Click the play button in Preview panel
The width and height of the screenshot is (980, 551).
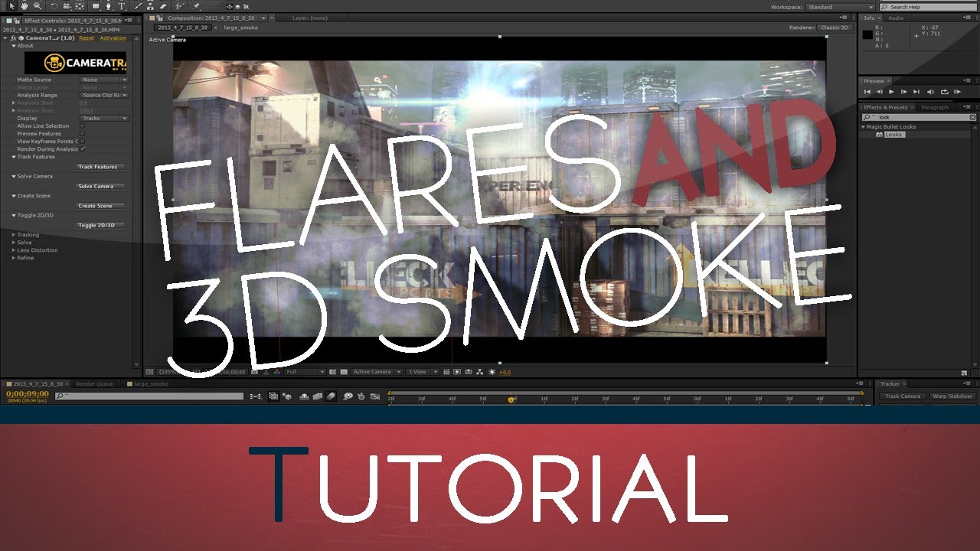pyautogui.click(x=891, y=91)
